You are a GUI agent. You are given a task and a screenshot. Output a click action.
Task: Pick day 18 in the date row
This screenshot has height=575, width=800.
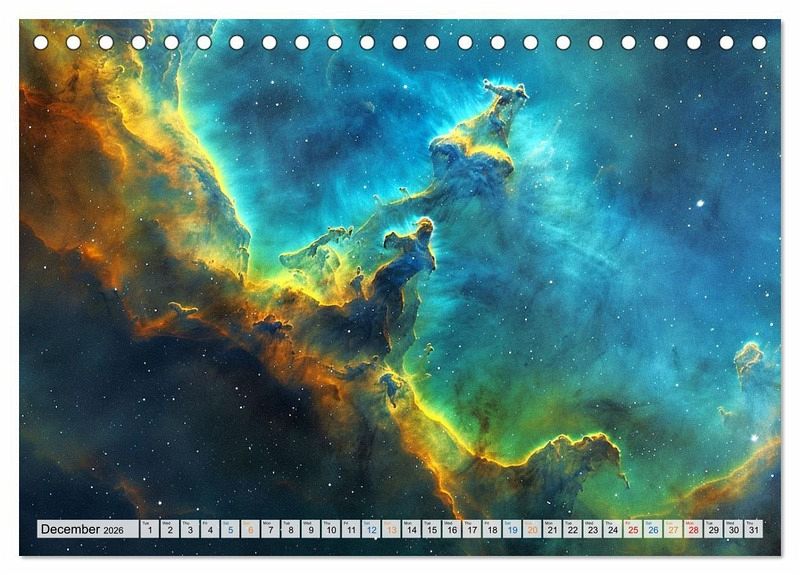(492, 529)
